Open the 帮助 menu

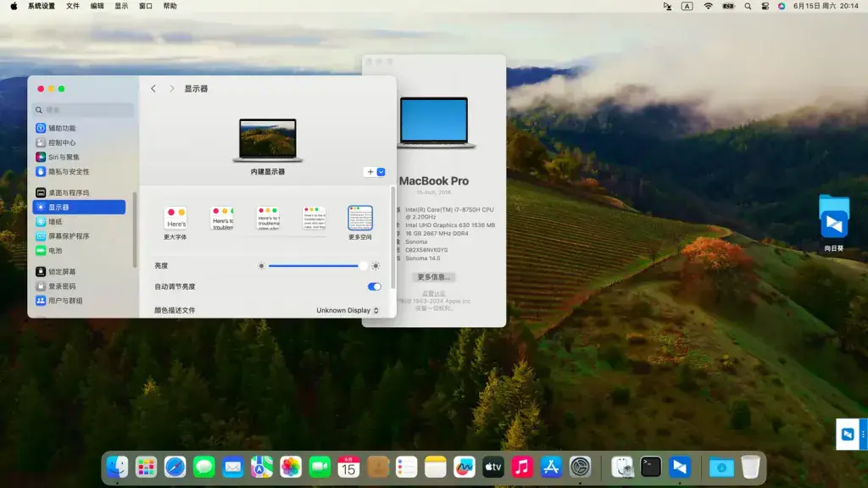(x=170, y=6)
